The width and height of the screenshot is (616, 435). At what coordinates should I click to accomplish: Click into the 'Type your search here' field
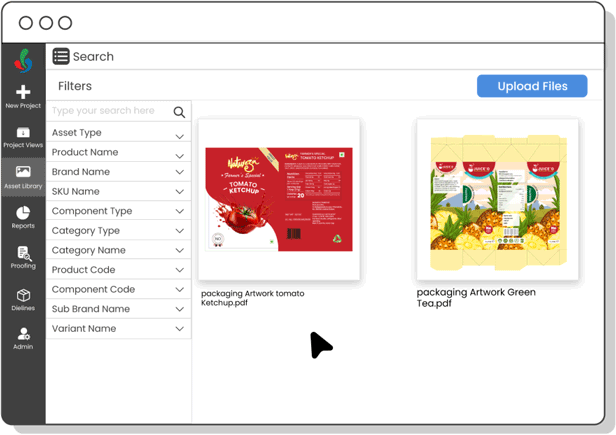118,111
